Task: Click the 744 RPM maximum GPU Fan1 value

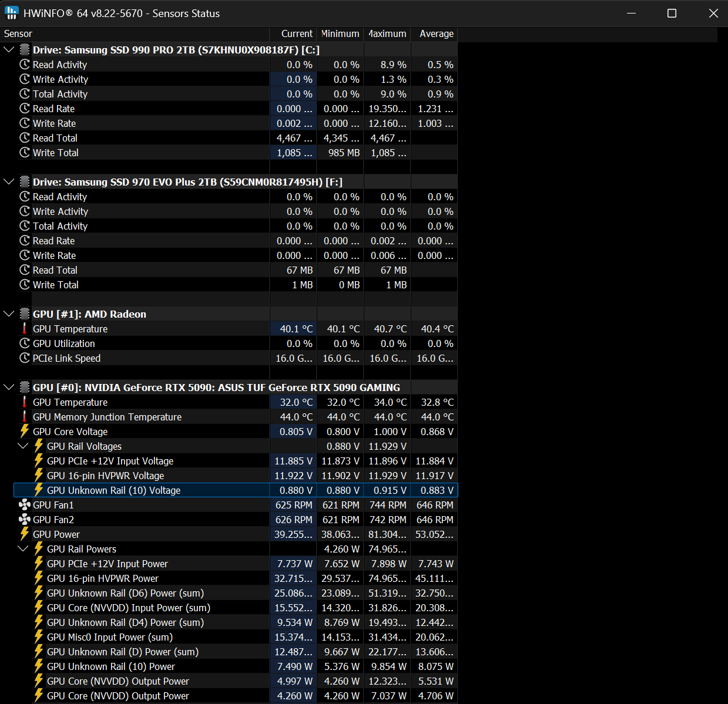Action: pos(388,505)
